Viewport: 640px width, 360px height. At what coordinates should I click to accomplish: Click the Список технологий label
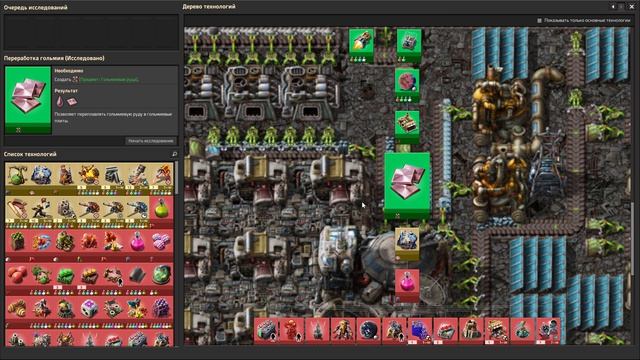[30, 154]
